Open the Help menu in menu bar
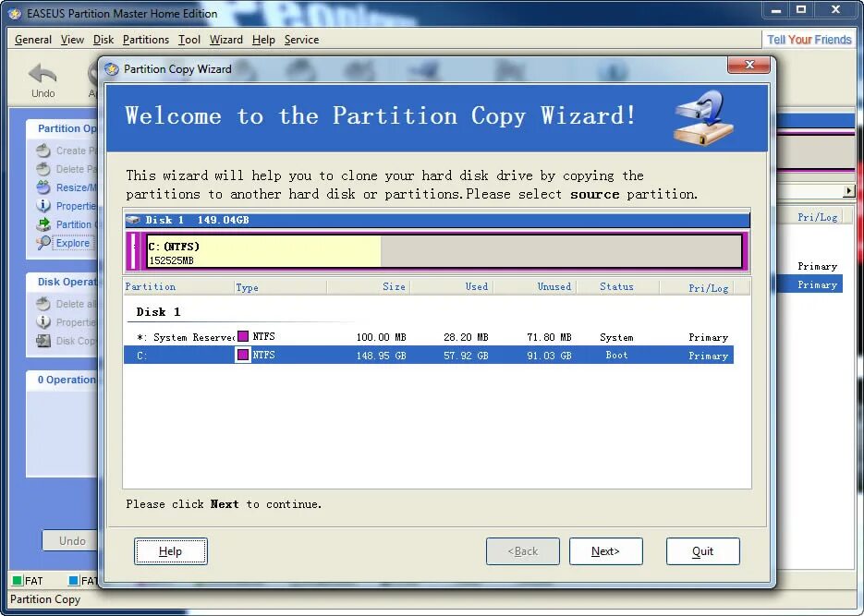 tap(263, 40)
